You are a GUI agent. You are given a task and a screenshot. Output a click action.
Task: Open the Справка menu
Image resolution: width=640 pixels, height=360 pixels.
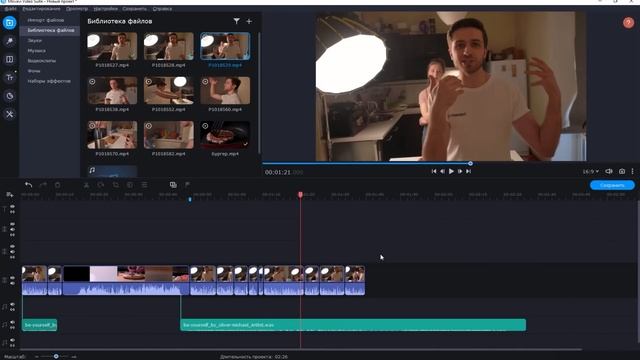point(162,9)
